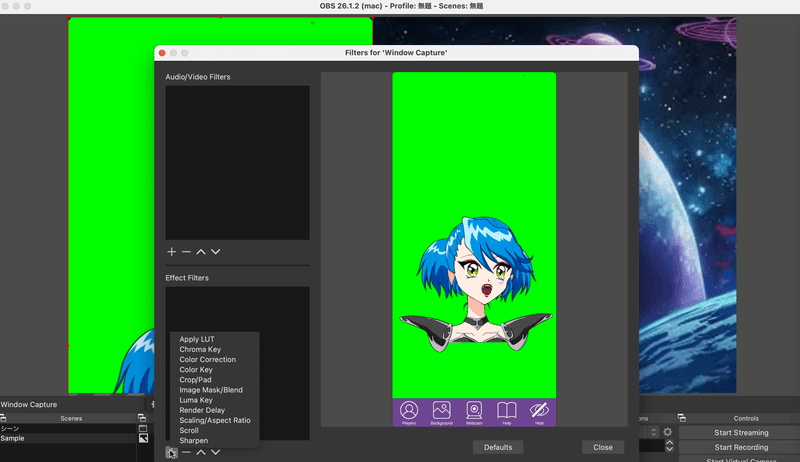Choose Apply LUT from the filter menu

click(196, 339)
